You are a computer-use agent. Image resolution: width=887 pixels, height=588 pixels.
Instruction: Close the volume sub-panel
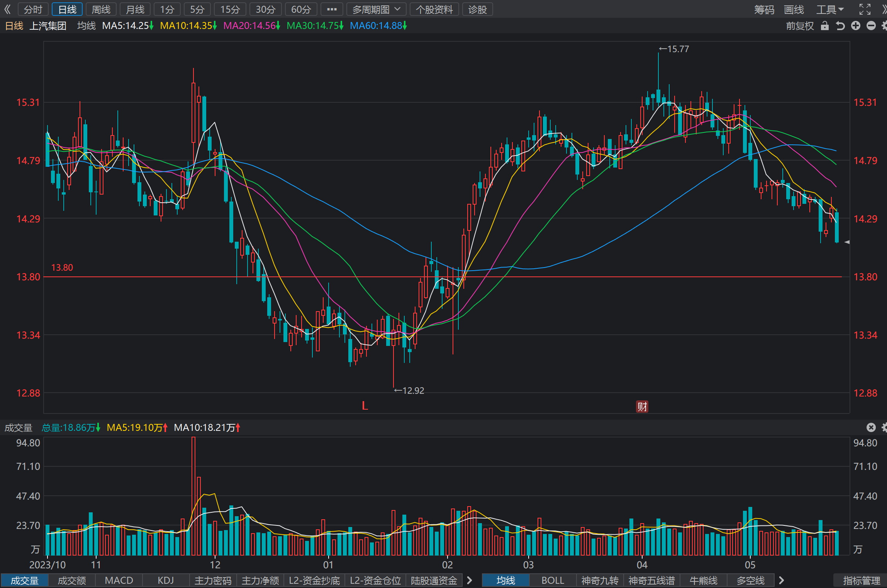pyautogui.click(x=871, y=427)
